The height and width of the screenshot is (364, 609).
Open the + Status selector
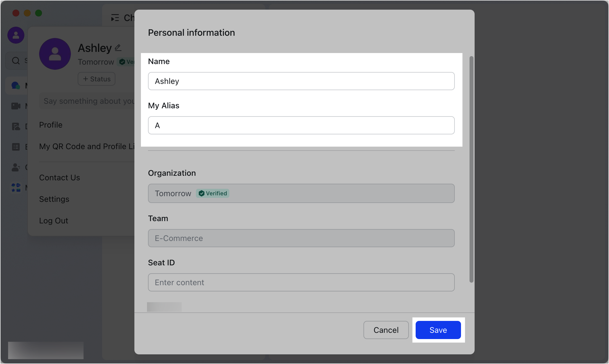[x=96, y=79]
